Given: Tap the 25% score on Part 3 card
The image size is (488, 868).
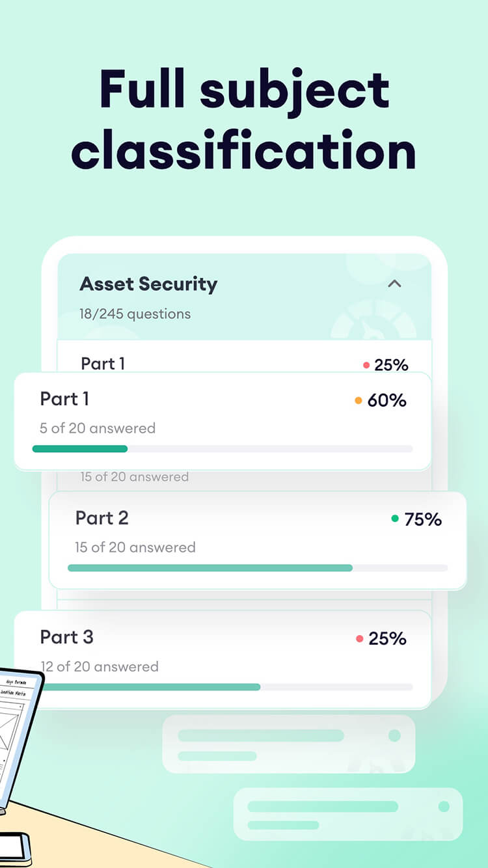Looking at the screenshot, I should [388, 639].
